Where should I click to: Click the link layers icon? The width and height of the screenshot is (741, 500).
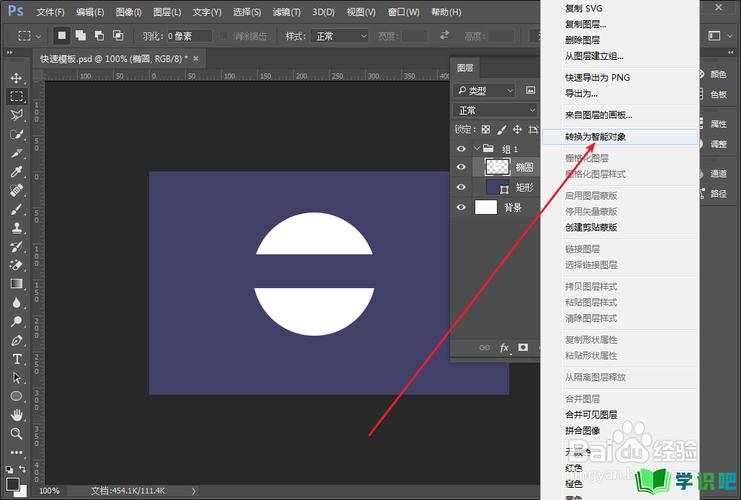point(484,347)
